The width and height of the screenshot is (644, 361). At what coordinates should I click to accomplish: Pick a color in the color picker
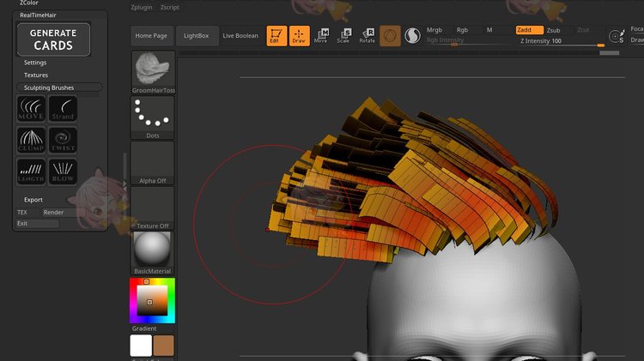tap(152, 301)
